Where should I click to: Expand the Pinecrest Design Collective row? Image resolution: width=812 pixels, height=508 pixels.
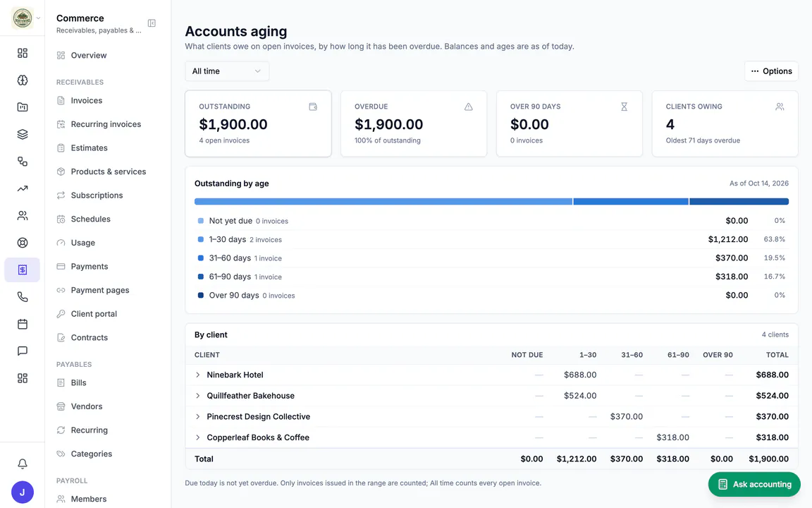click(x=198, y=416)
